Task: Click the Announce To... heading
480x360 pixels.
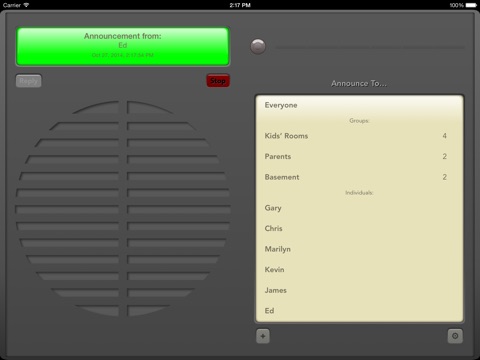Action: point(359,83)
